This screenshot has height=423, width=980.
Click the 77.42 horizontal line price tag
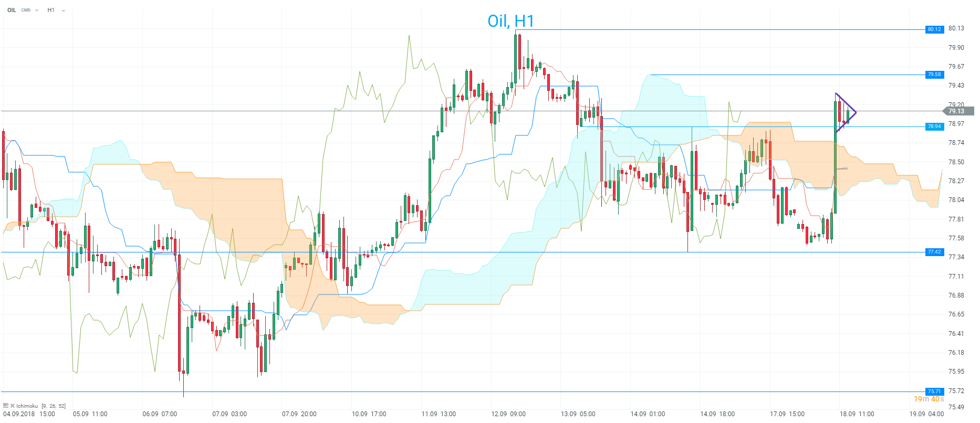click(934, 252)
